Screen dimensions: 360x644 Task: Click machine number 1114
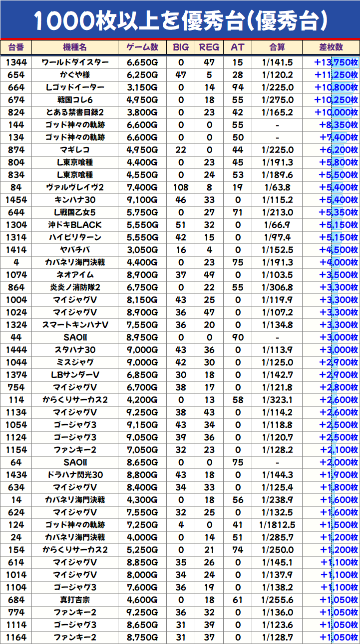16,625
